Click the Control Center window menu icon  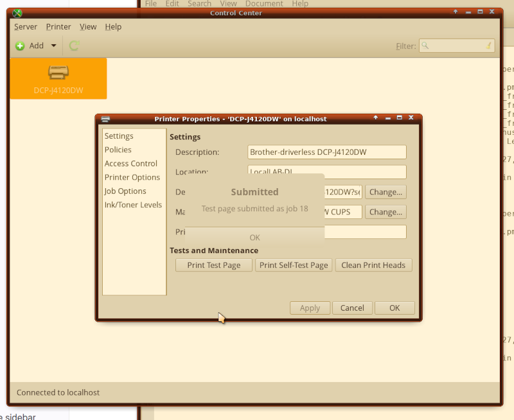[17, 13]
